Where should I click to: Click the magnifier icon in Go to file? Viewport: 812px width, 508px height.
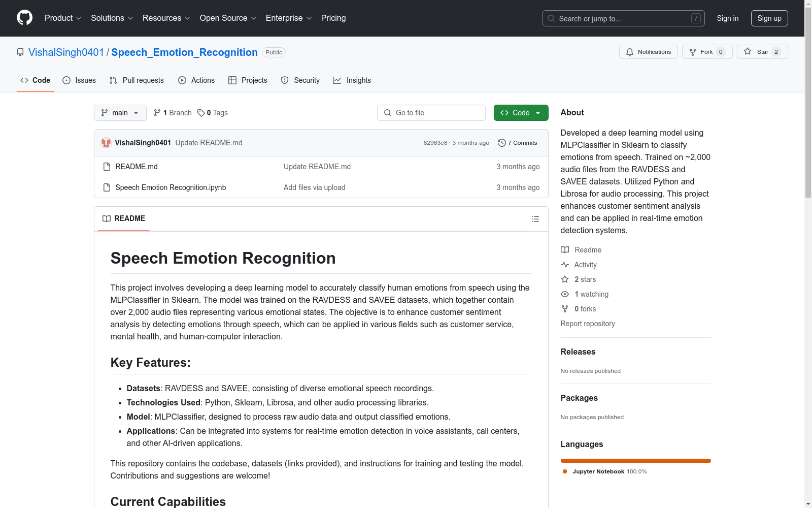388,113
